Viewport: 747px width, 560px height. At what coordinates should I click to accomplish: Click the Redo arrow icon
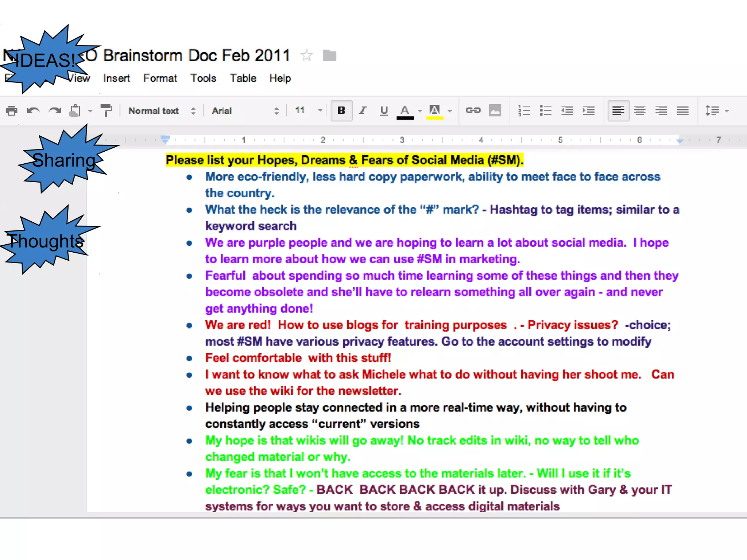pos(55,110)
